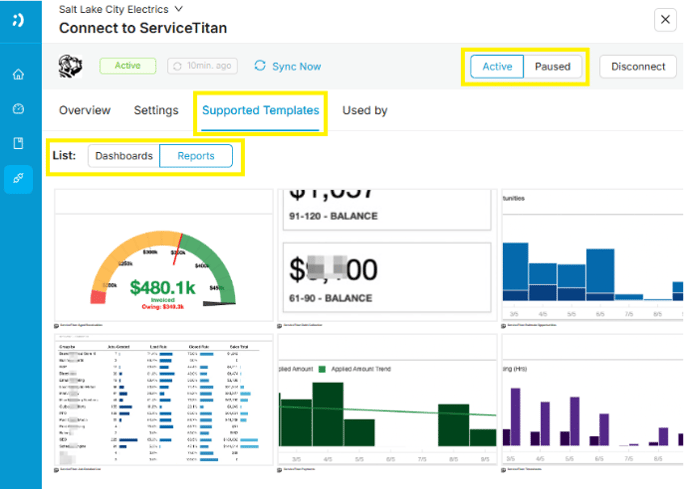Screen dimensions: 688x489
Task: Set connection state to Paused
Action: pyautogui.click(x=553, y=67)
